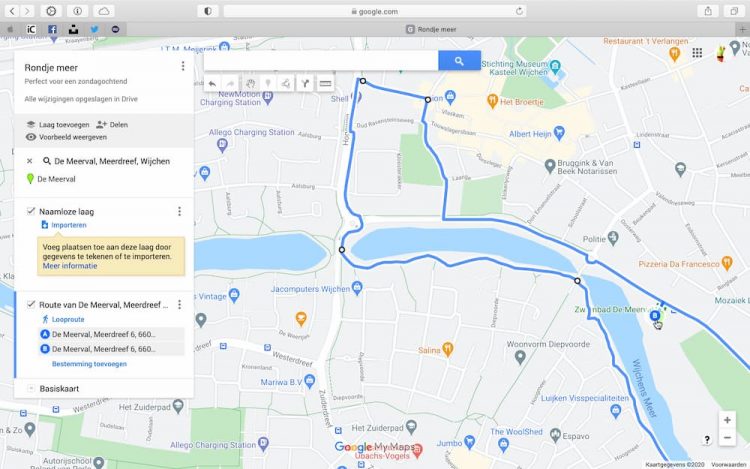Select the hand pan tool
The width and height of the screenshot is (750, 469).
(250, 84)
